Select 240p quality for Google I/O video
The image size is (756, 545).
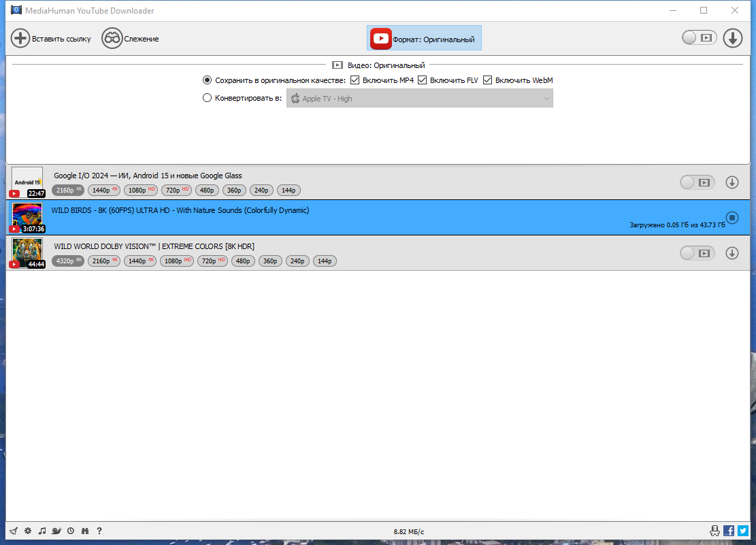261,190
